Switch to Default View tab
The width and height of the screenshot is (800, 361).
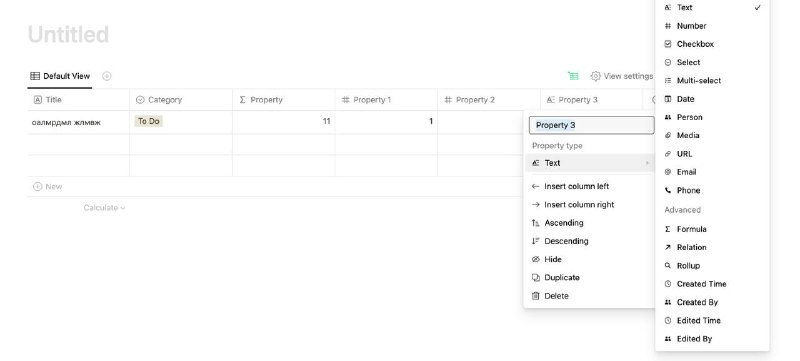(60, 76)
